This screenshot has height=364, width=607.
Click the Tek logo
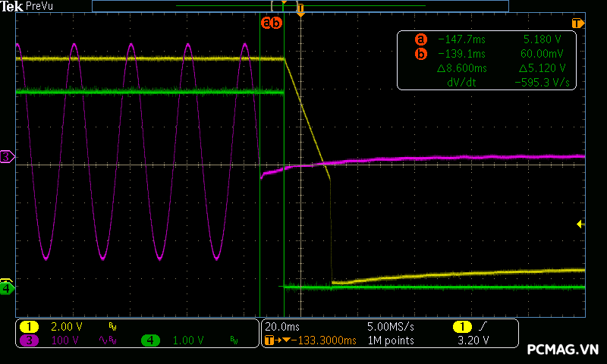(11, 6)
